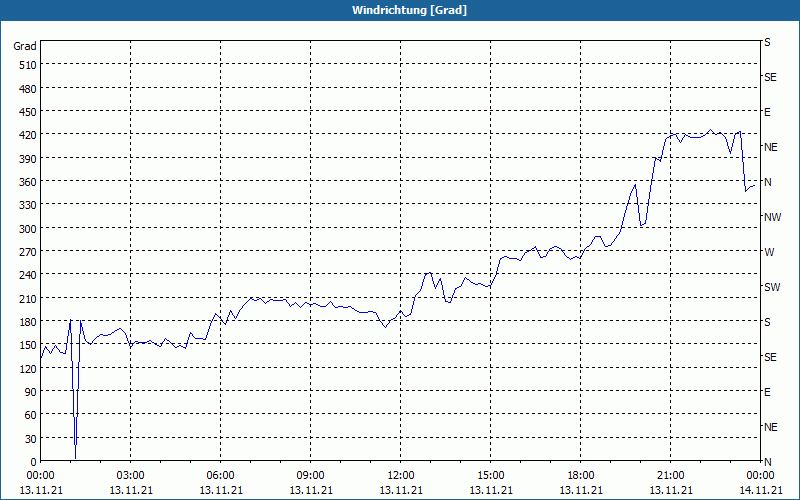
Task: Select the 450 value on the y-axis
Action: [x=28, y=112]
